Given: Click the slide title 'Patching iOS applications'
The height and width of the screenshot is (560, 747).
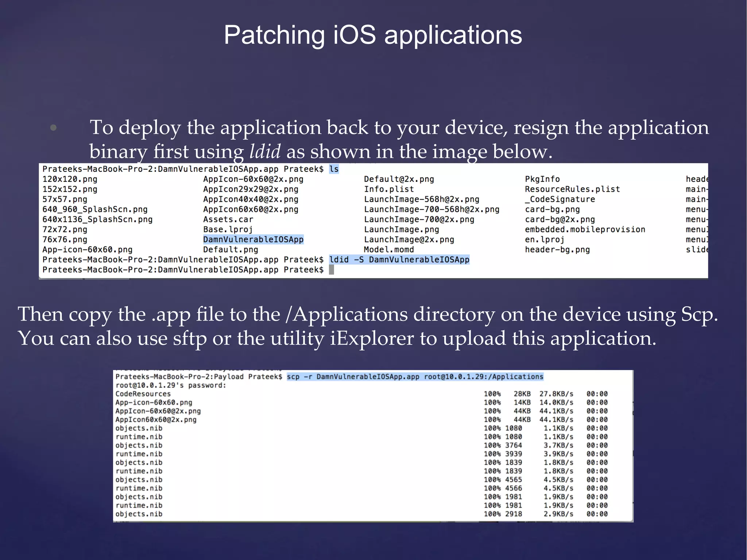Looking at the screenshot, I should pos(373,35).
